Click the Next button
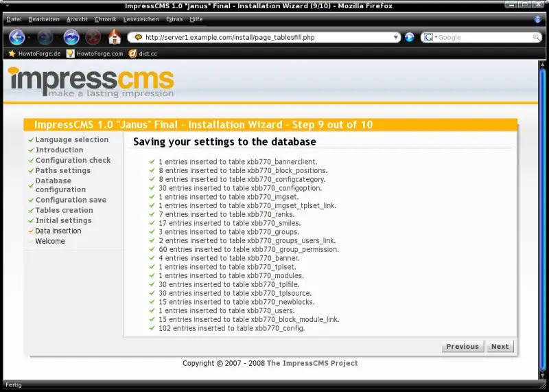The height and width of the screenshot is (392, 549). pos(500,346)
